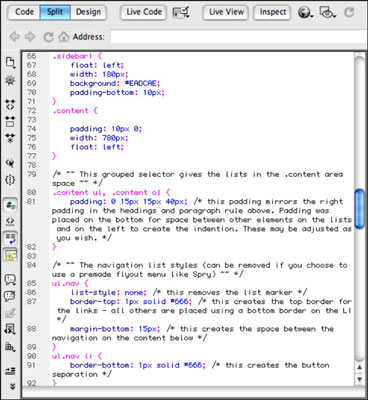Refresh Design view with the toolbar arrow

[x=349, y=12]
